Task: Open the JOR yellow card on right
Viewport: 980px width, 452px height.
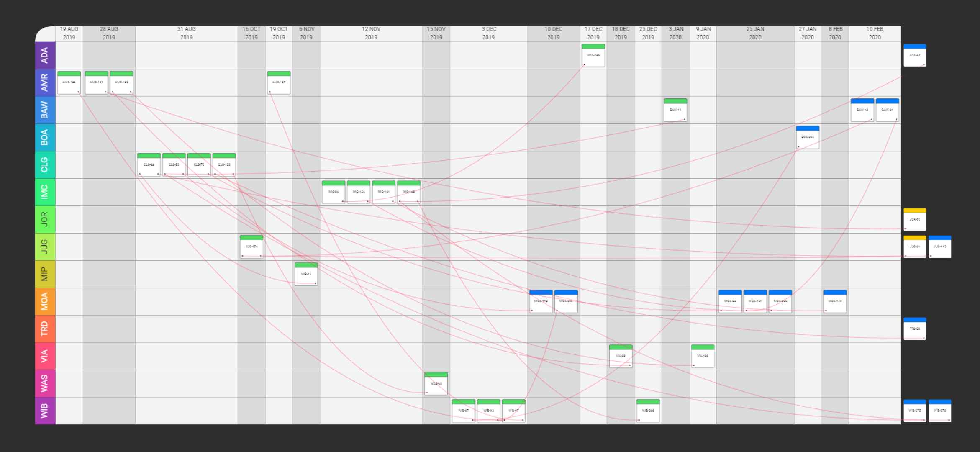Action: click(x=915, y=219)
